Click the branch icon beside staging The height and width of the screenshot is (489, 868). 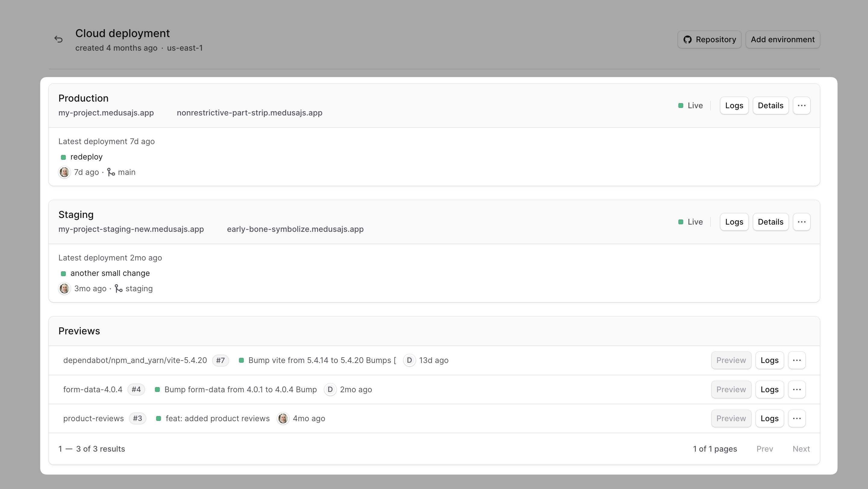pos(118,289)
